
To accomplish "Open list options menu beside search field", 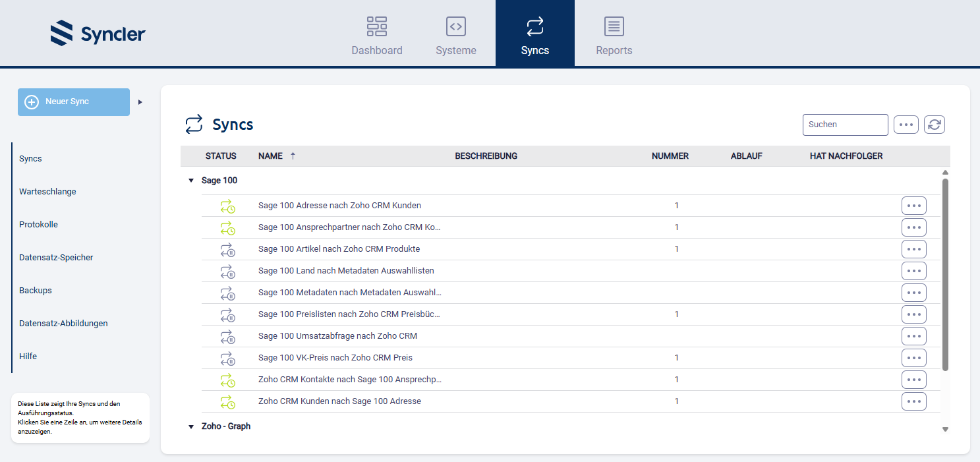I will coord(906,125).
